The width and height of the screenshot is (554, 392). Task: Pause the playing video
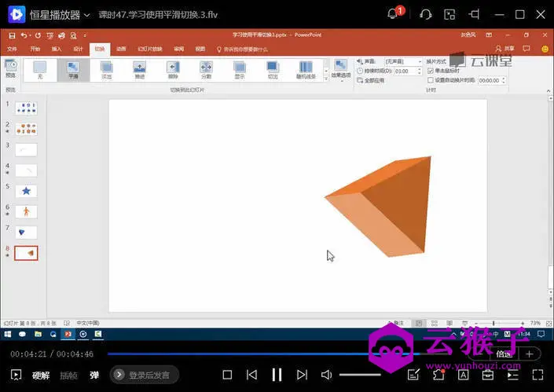[277, 375]
